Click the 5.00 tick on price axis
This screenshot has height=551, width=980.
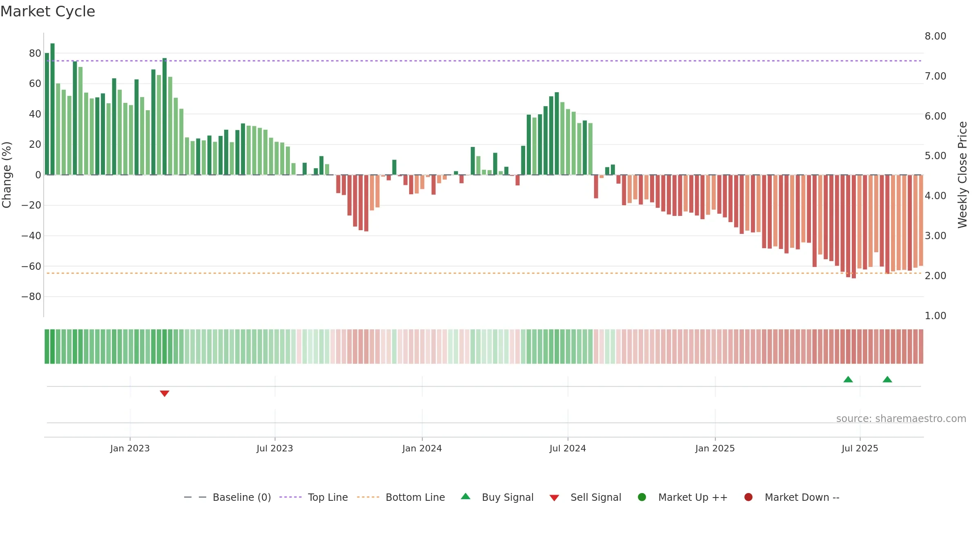point(935,156)
